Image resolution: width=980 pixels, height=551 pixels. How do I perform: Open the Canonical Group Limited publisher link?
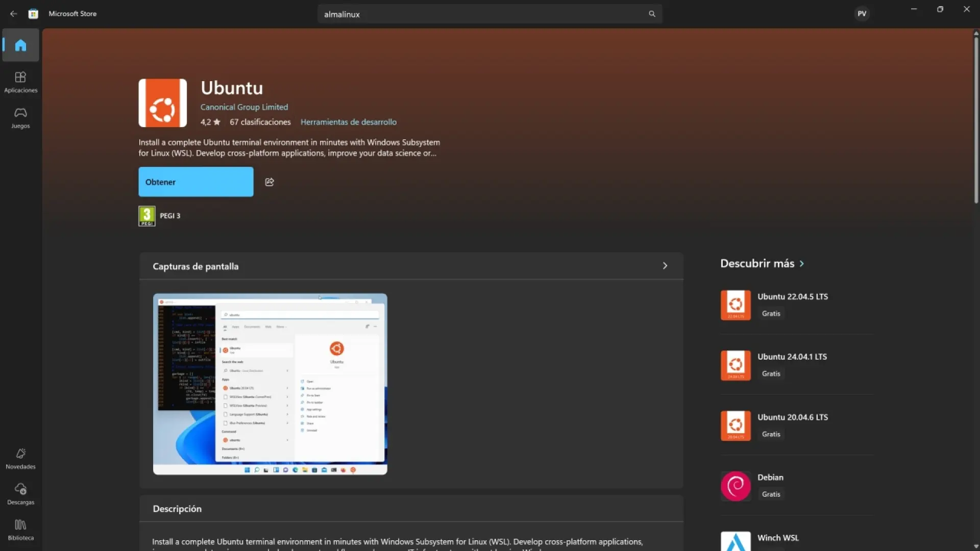tap(244, 107)
